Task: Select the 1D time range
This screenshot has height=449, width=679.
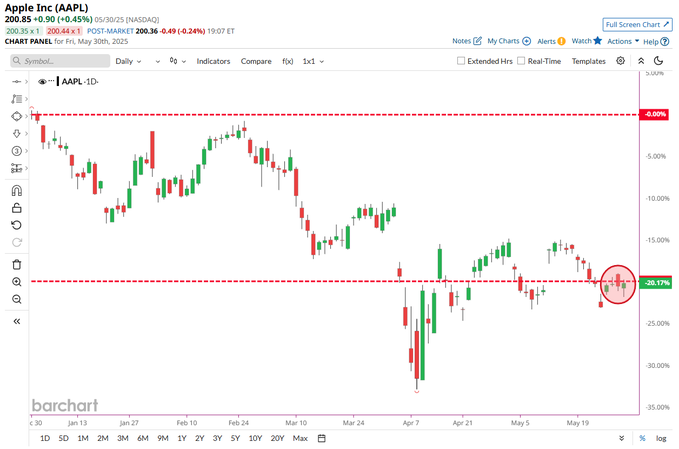Action: (45, 439)
